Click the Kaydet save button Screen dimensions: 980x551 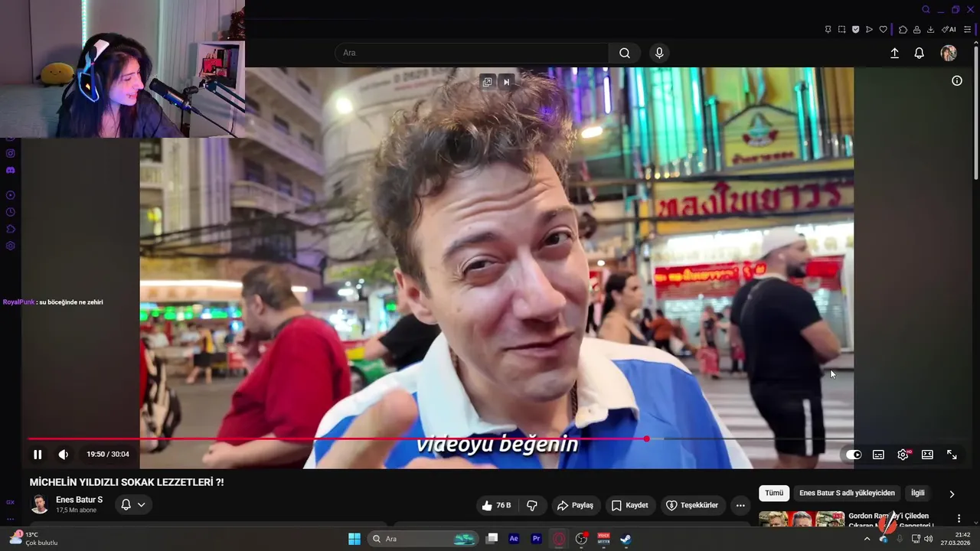coord(629,505)
